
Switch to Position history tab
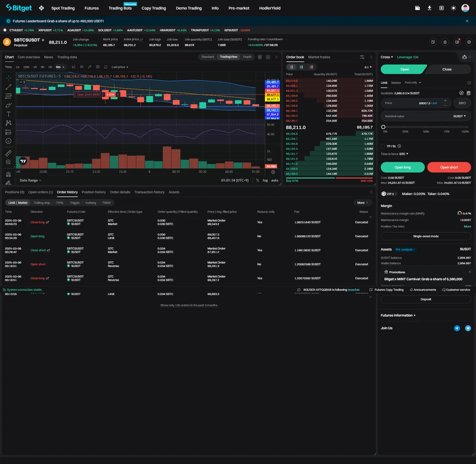(x=93, y=192)
